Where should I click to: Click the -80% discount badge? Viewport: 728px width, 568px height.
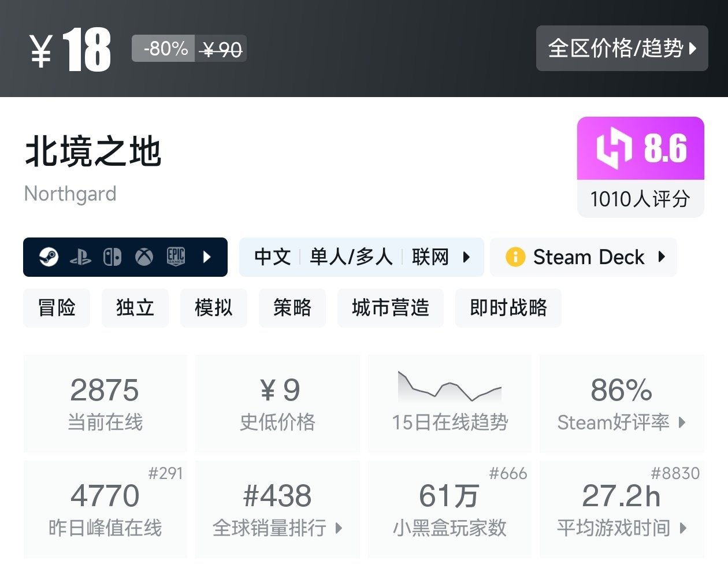(x=165, y=49)
